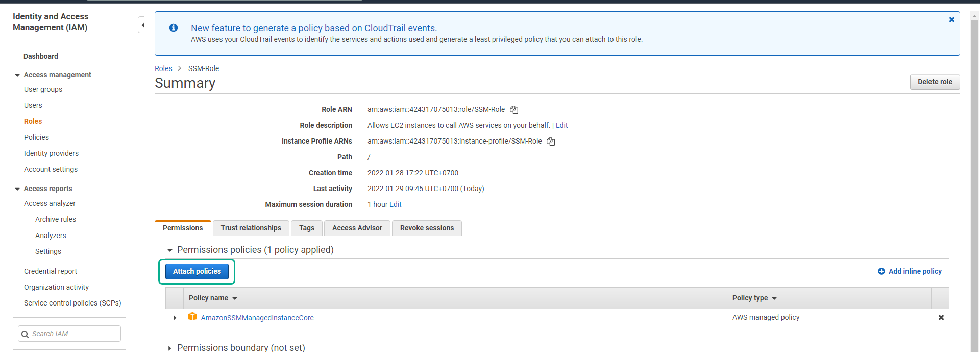Click the Delete role button
Viewport: 980px width, 352px height.
point(935,82)
